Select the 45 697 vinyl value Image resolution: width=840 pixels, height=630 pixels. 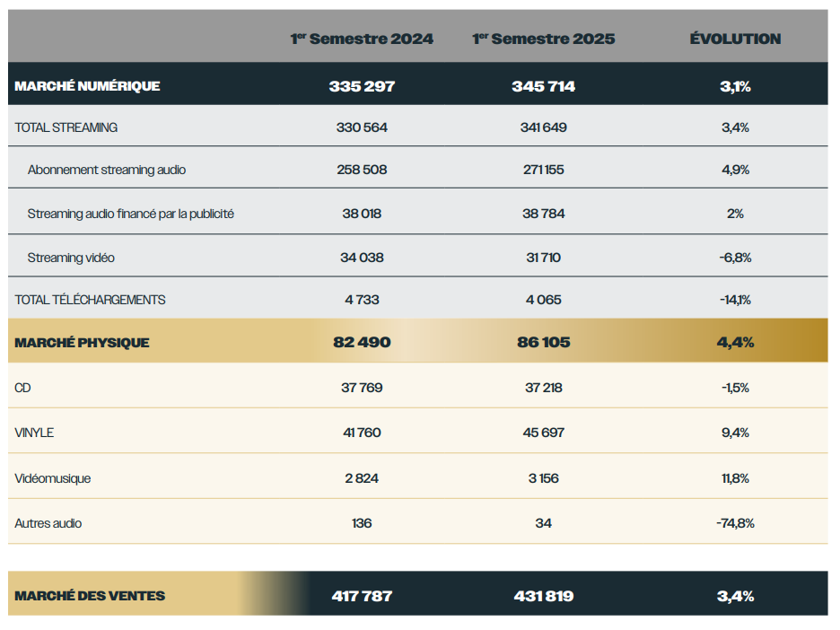[544, 433]
